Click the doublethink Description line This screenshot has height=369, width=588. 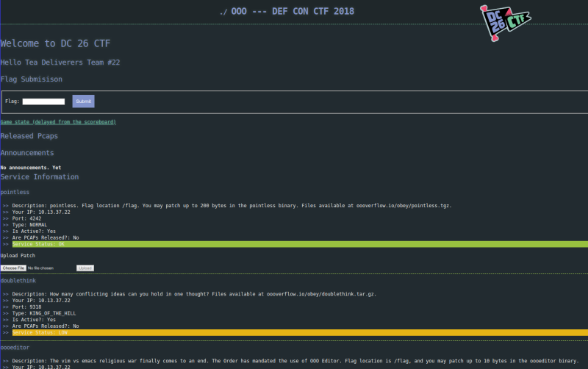tap(194, 294)
